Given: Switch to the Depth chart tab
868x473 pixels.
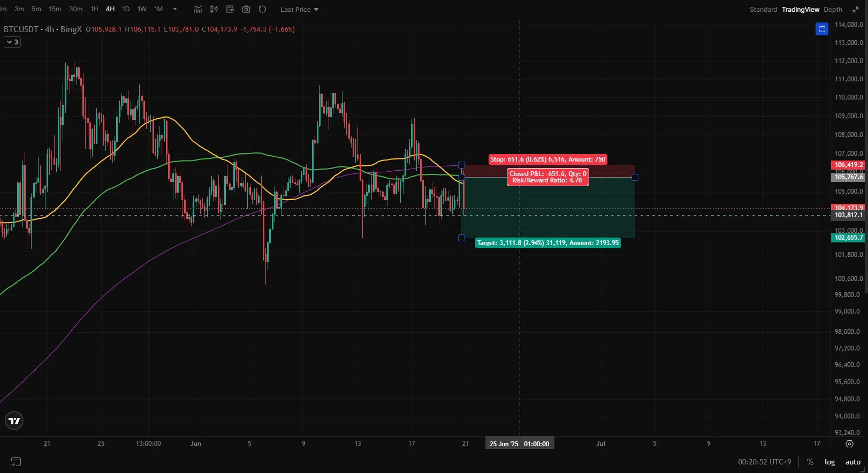Looking at the screenshot, I should [833, 9].
